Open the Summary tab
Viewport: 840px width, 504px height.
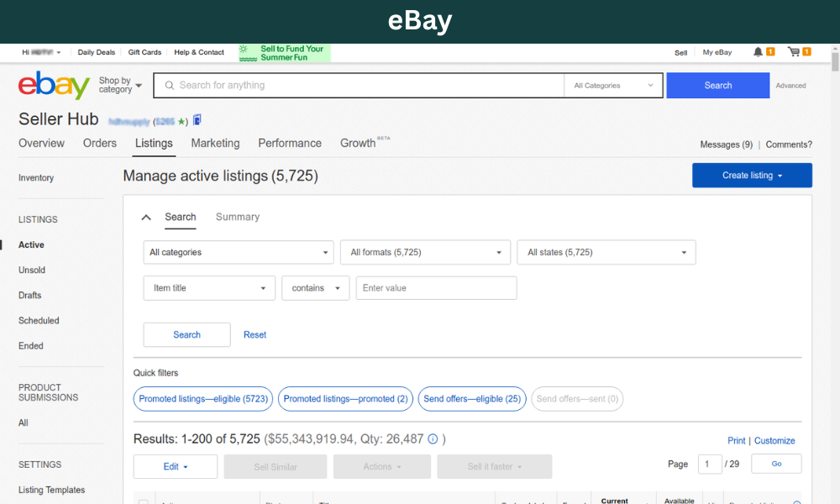[x=238, y=218]
